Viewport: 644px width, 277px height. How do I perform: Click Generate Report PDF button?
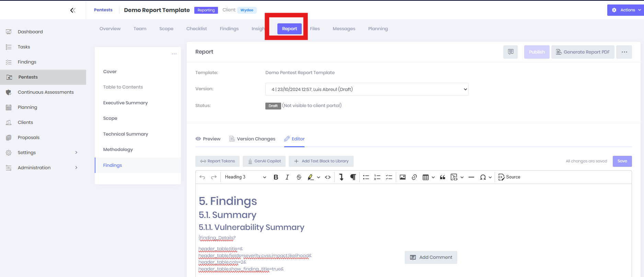tap(583, 52)
